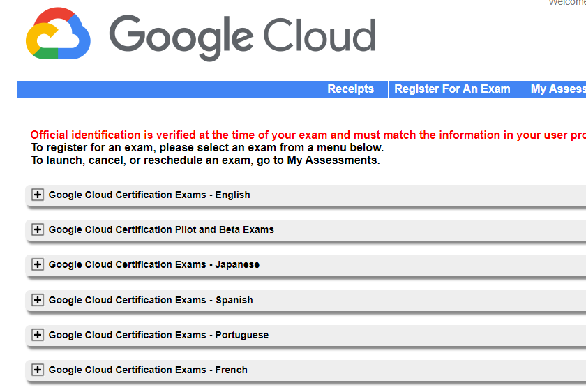Click the Google Cloud logo icon

coord(58,33)
